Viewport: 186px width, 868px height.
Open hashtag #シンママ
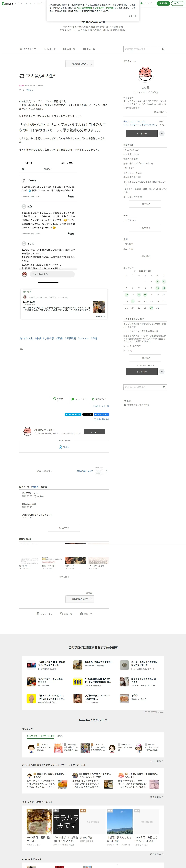click(x=83, y=338)
